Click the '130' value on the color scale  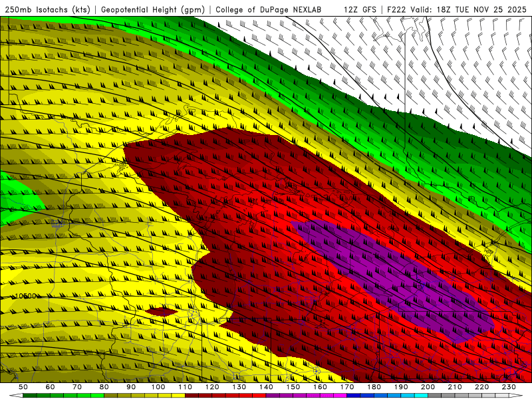pyautogui.click(x=239, y=387)
